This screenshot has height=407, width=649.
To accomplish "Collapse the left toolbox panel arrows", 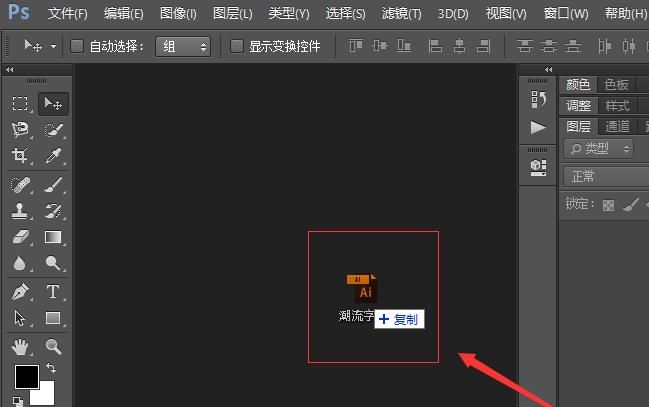I will point(10,70).
